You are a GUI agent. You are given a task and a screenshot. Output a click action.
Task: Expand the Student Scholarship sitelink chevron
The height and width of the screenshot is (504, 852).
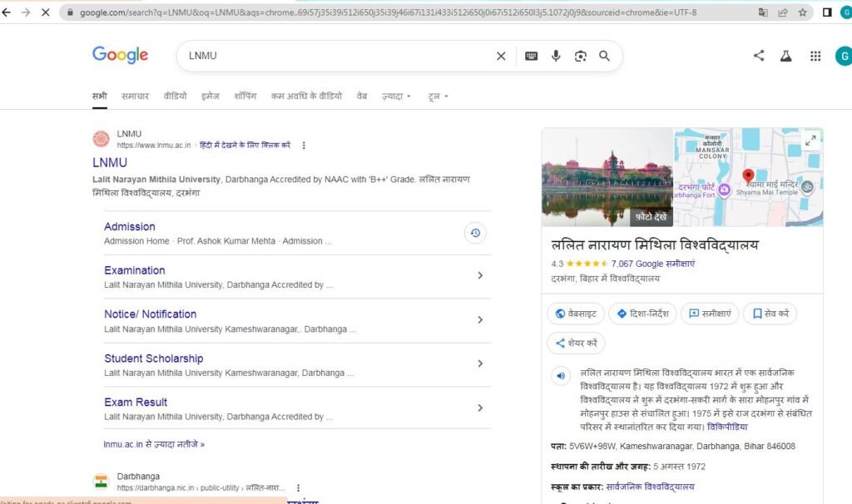[480, 363]
